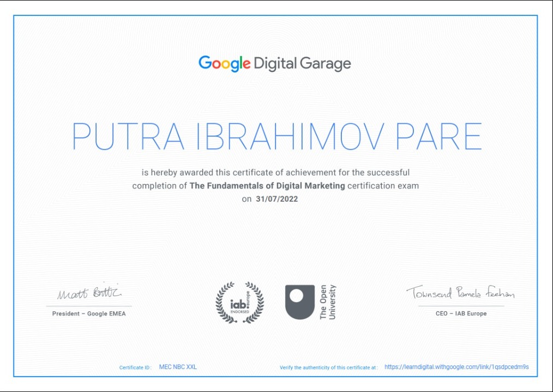Click the 'Certificate ID :' label
The image size is (553, 392).
(135, 367)
